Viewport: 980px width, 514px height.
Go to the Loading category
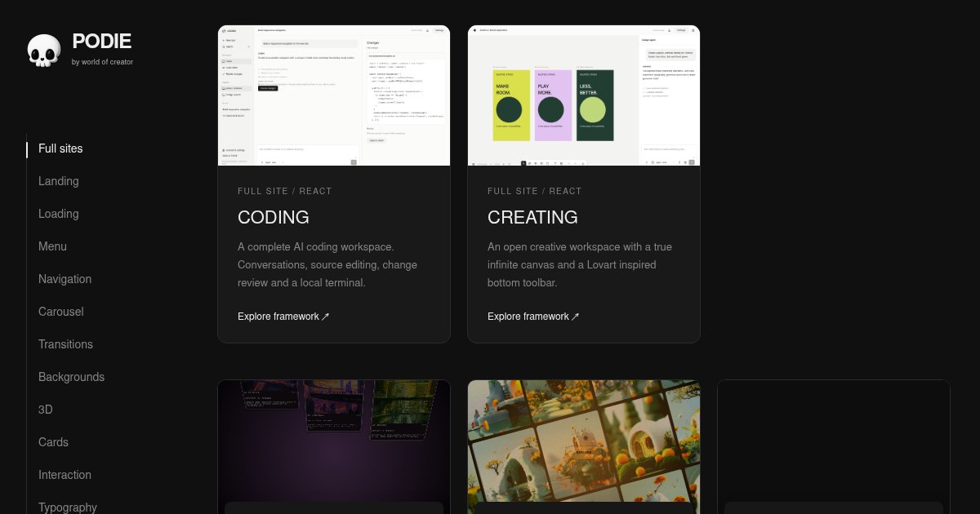pyautogui.click(x=59, y=214)
